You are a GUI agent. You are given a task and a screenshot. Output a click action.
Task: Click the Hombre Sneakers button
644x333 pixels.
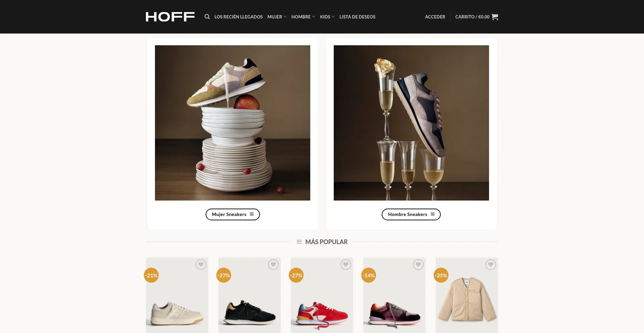411,214
